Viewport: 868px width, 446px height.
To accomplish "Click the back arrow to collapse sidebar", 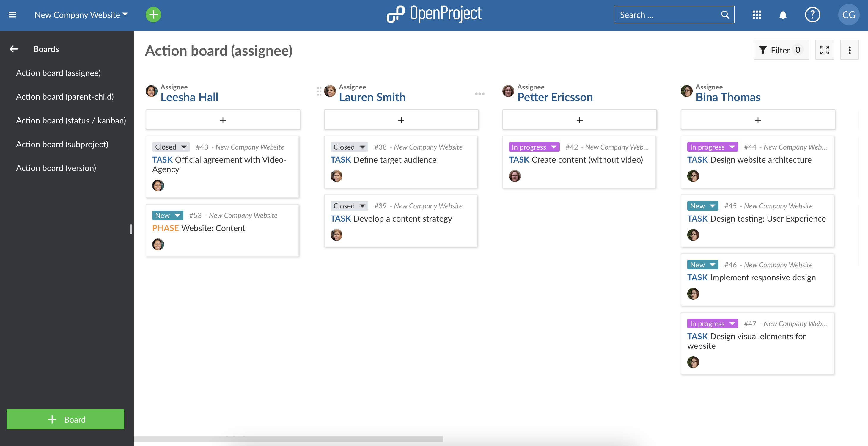I will tap(12, 49).
